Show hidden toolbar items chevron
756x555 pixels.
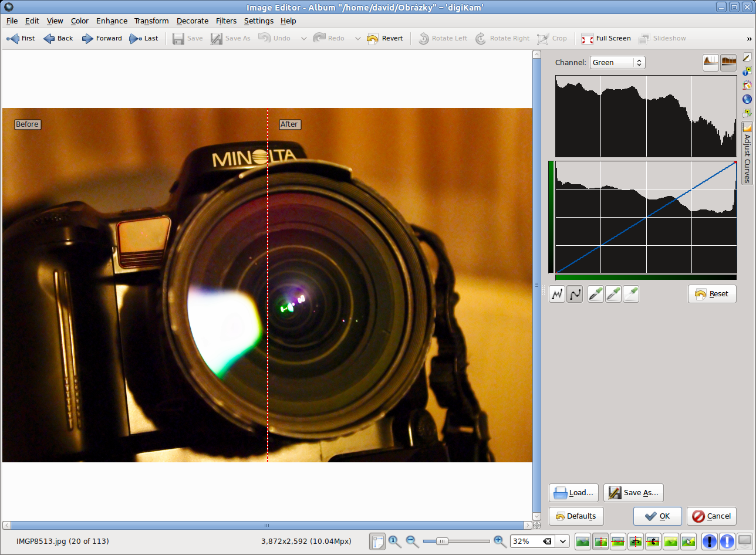749,39
